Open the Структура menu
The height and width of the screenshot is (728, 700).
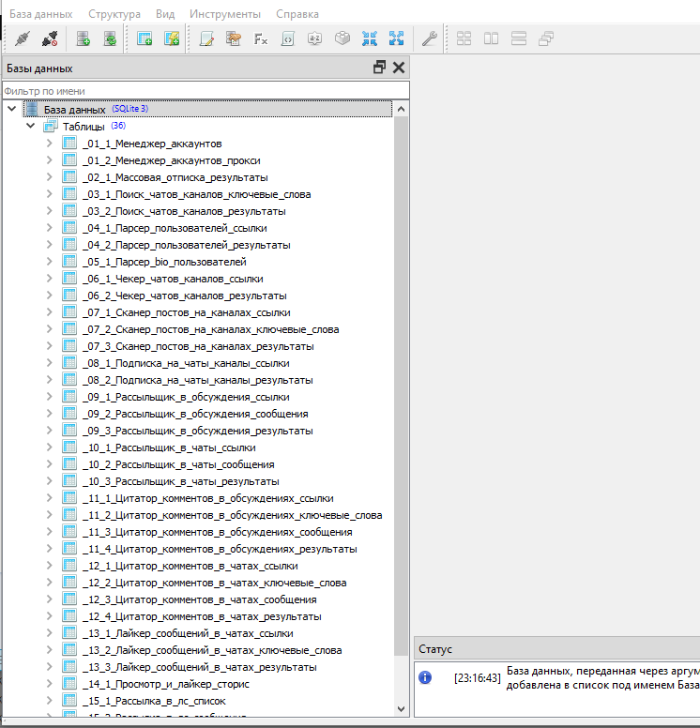coord(114,14)
